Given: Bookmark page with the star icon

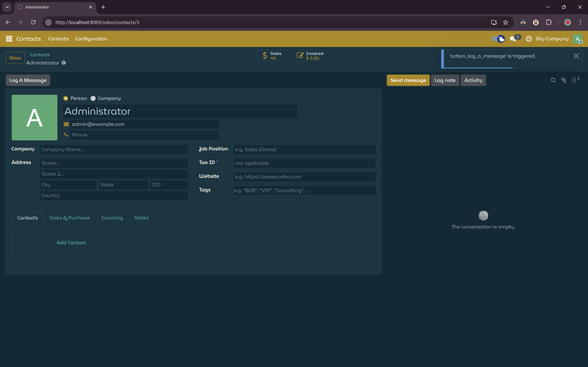Looking at the screenshot, I should tap(505, 22).
